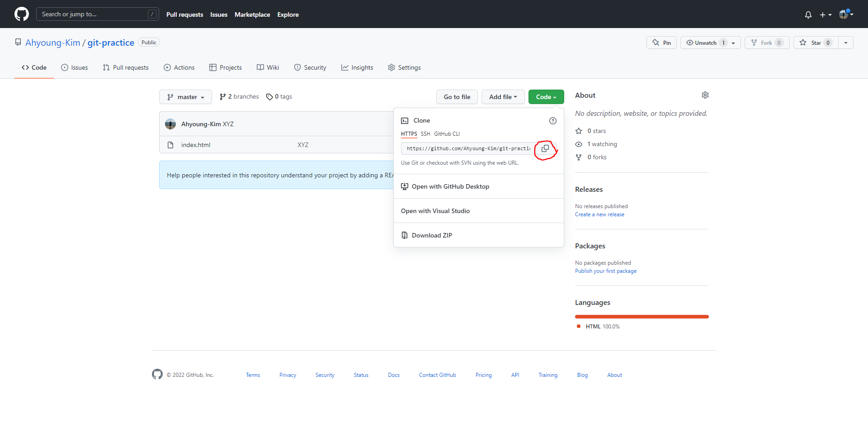Choose Download ZIP
The width and height of the screenshot is (868, 423).
point(479,235)
